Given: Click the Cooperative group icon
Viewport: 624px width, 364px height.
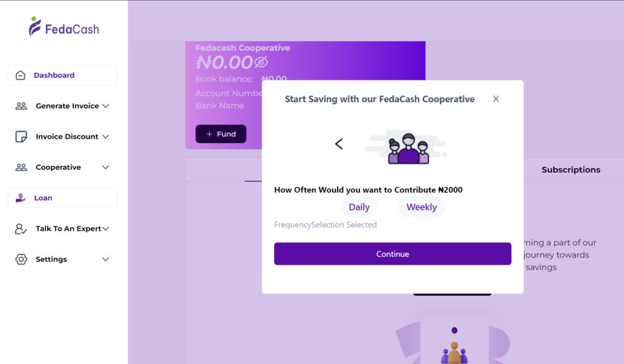Looking at the screenshot, I should [x=21, y=167].
